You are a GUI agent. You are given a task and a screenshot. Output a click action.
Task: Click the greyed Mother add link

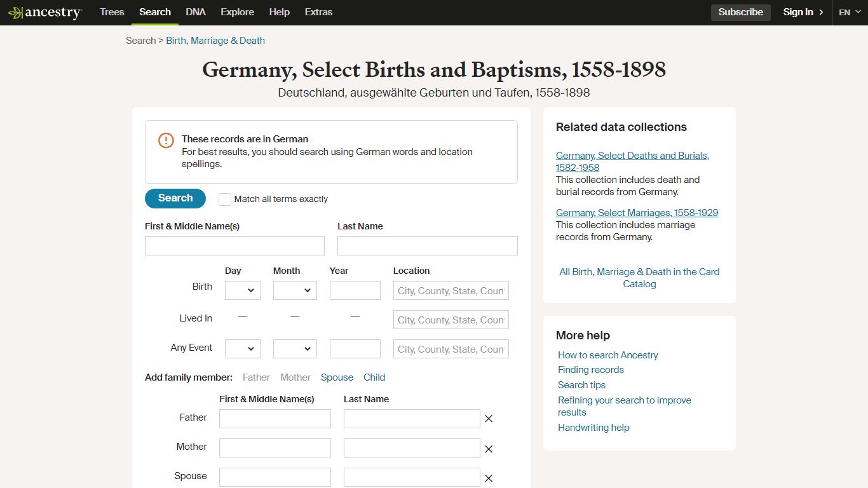click(295, 377)
